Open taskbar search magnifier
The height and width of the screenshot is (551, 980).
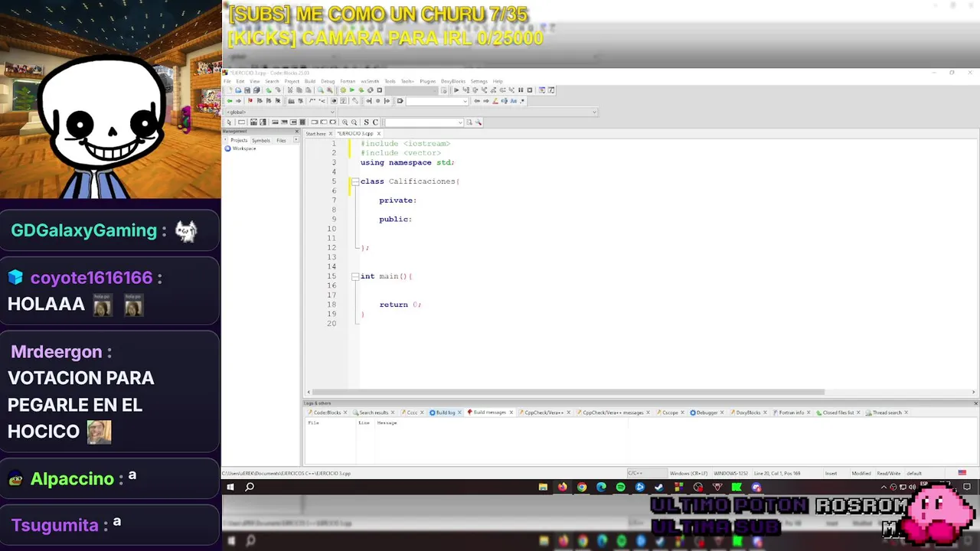(x=250, y=487)
